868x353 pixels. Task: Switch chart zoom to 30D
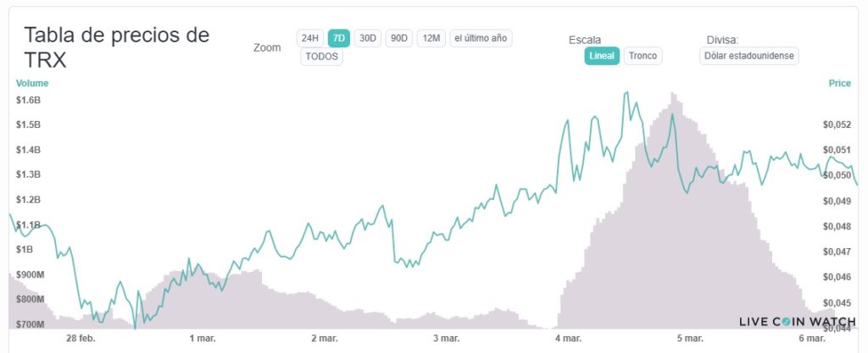pos(367,38)
